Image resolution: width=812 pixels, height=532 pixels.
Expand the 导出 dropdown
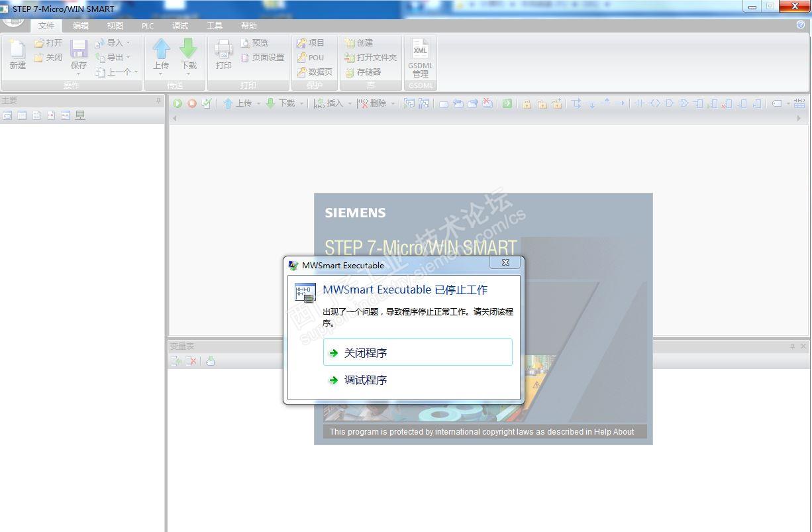coord(128,58)
